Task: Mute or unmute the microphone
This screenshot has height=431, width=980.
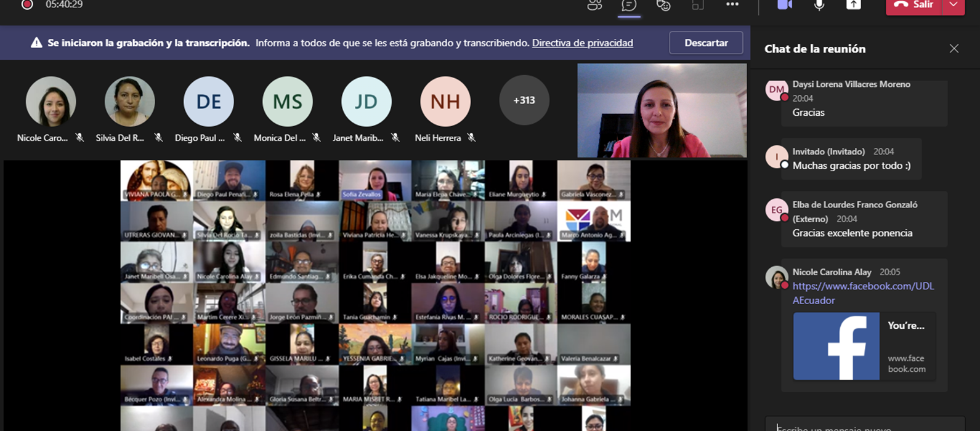Action: click(819, 5)
